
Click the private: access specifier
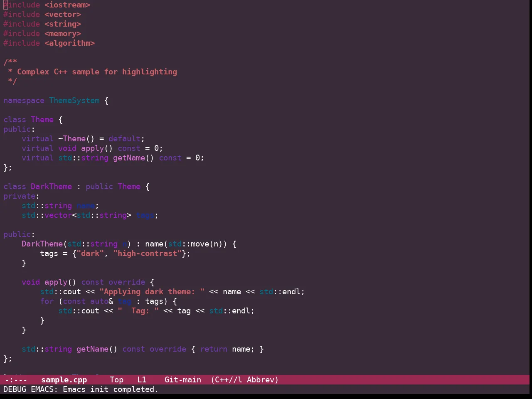click(22, 196)
